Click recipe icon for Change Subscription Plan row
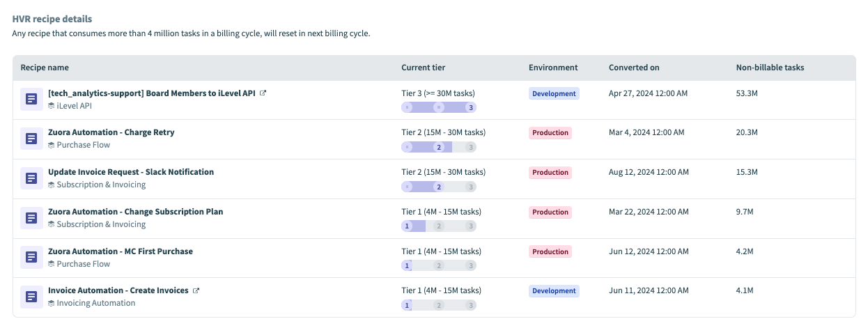The height and width of the screenshot is (335, 868). 31,218
